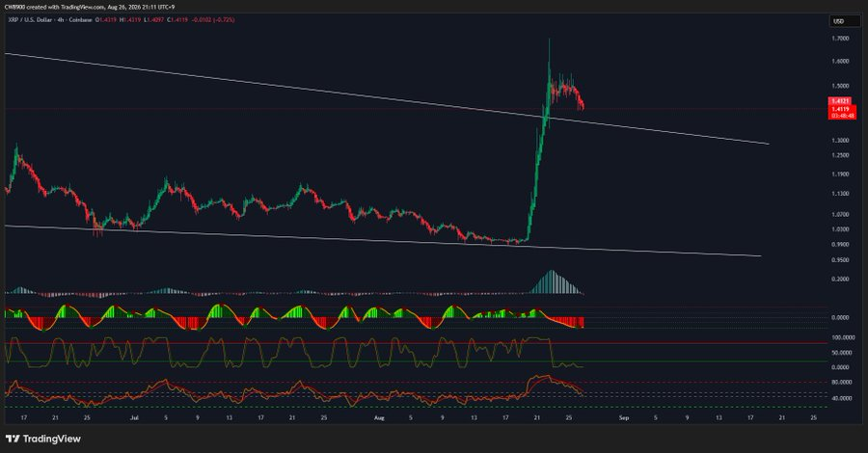
Task: Click the XRP / U.S. Dollar symbol title
Action: 29,20
